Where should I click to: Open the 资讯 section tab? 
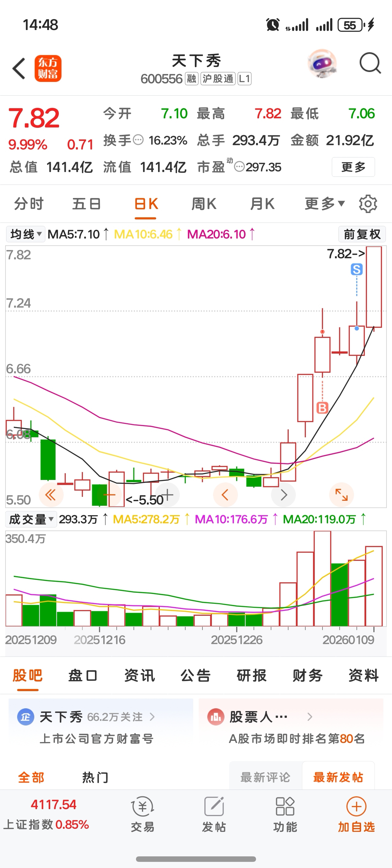click(139, 676)
